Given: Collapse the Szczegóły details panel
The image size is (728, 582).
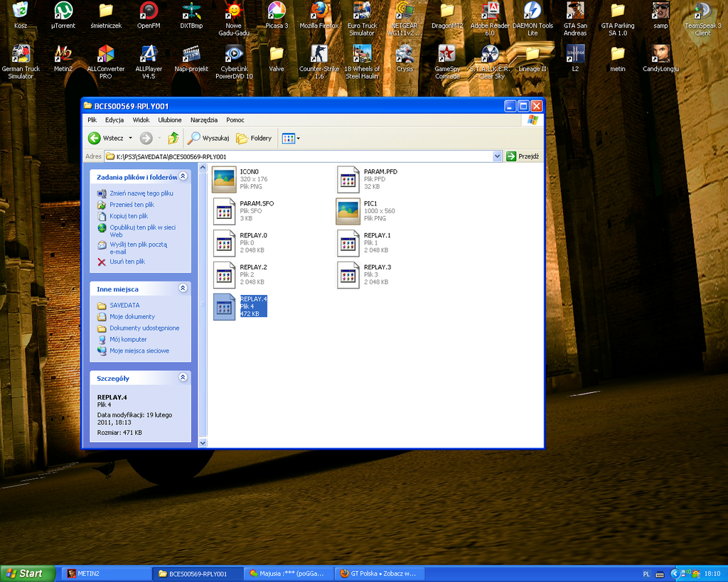Looking at the screenshot, I should click(x=183, y=378).
